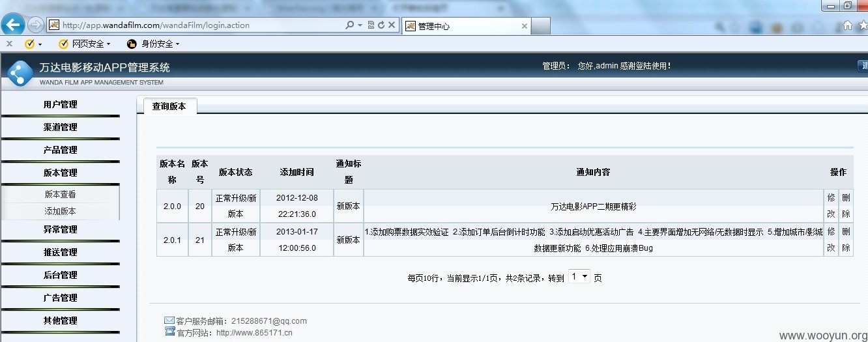This screenshot has height=342, width=868.
Task: Open a new blank browser tab
Action: coord(542,26)
